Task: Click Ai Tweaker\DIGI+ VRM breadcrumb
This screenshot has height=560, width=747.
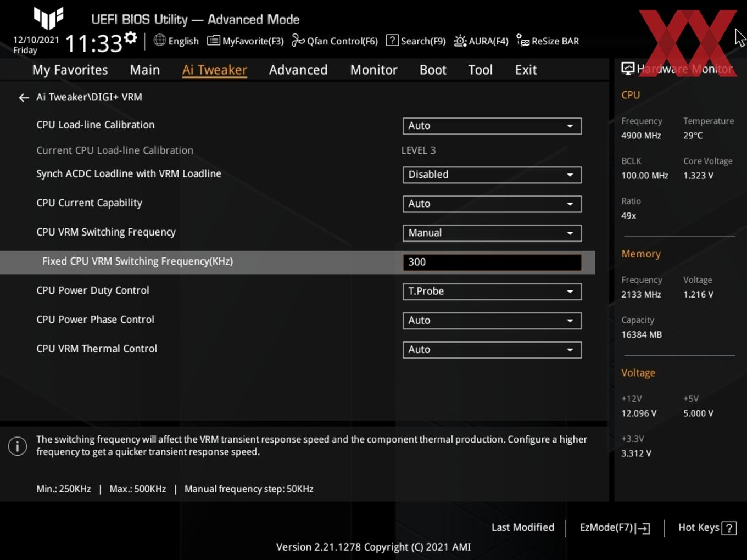Action: click(89, 97)
